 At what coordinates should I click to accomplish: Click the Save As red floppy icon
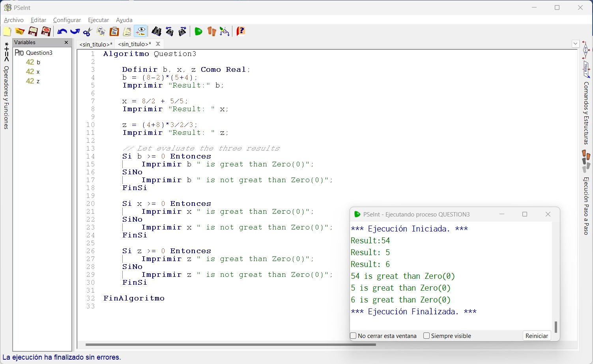[46, 32]
